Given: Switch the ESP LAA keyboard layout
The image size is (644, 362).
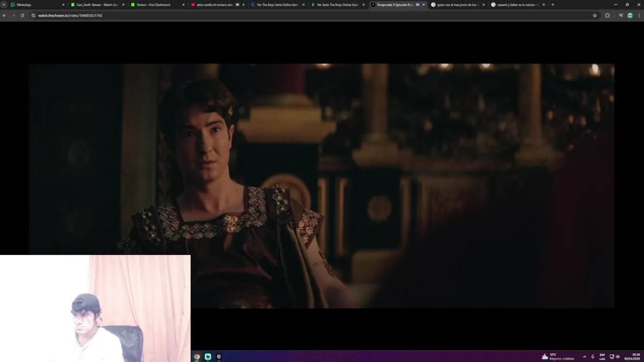Looking at the screenshot, I should click(602, 356).
